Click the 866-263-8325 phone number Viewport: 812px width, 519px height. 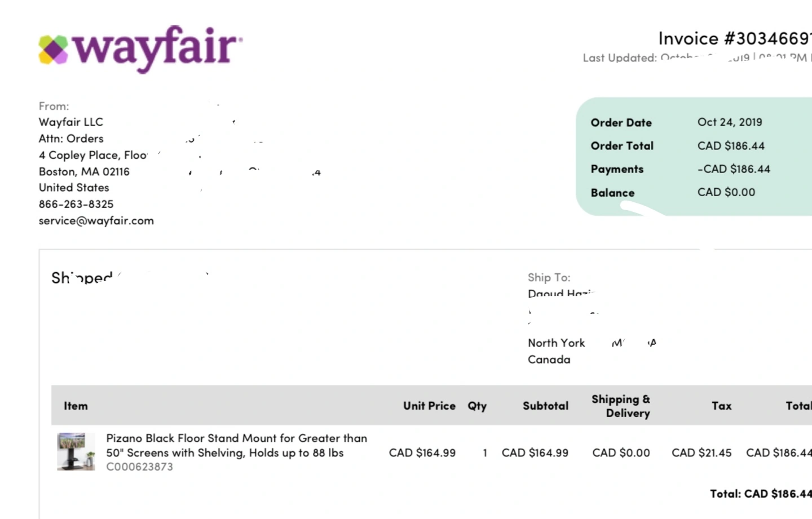coord(76,204)
